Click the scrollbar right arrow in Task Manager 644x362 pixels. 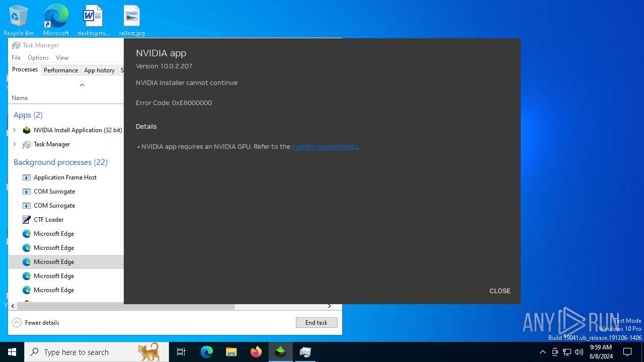tap(330, 306)
